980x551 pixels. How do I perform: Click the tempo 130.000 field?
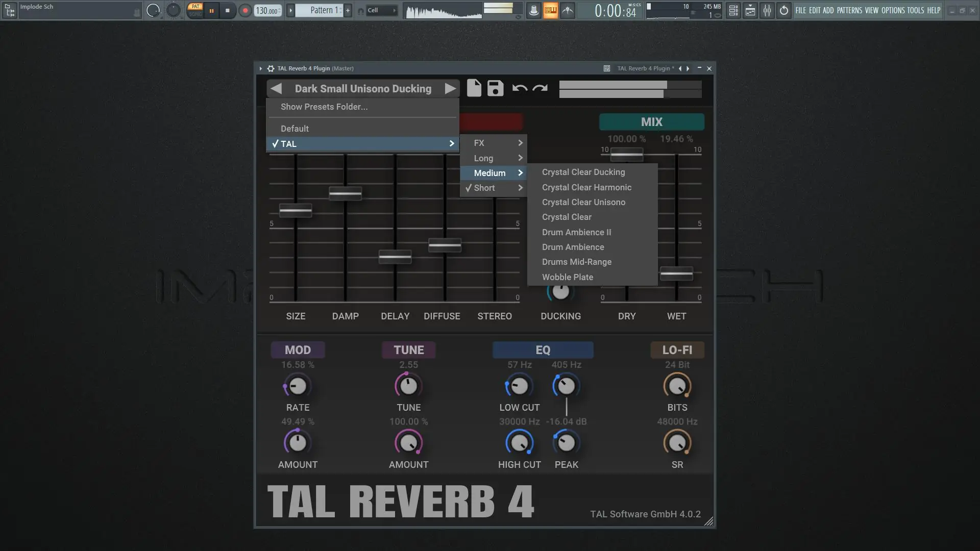pos(267,10)
